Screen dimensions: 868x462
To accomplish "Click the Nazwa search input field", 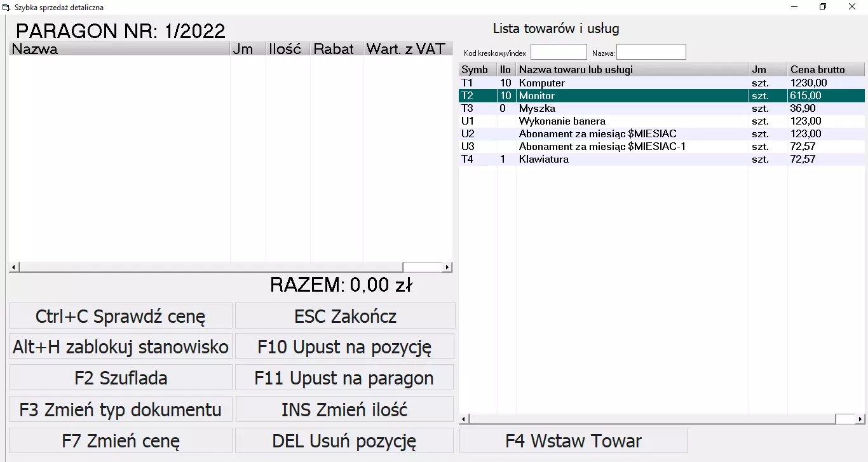I will coord(651,52).
